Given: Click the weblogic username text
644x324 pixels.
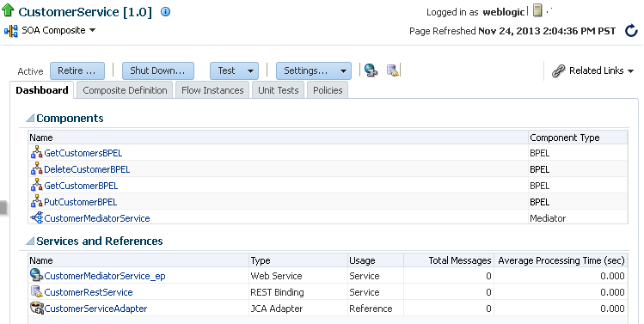Looking at the screenshot, I should pos(504,12).
